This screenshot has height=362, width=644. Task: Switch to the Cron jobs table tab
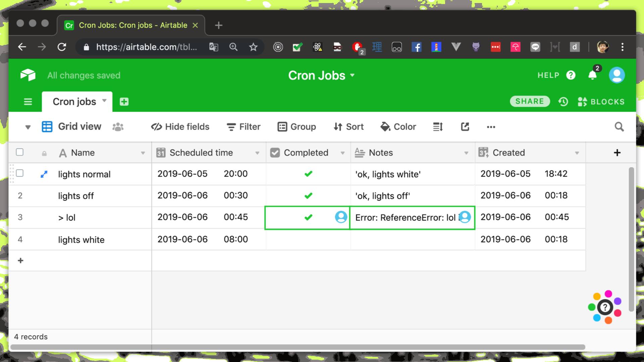74,102
